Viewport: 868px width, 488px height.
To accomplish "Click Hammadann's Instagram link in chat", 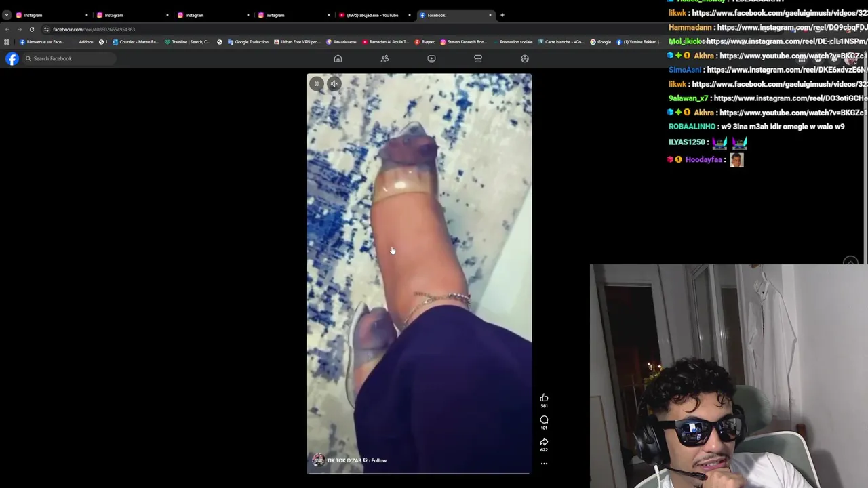I will 792,27.
